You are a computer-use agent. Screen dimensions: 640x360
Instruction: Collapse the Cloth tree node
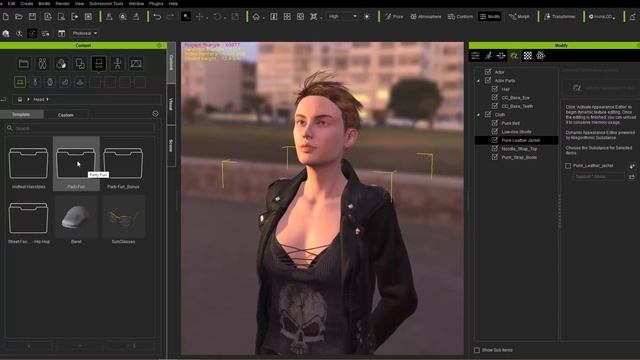tap(478, 115)
